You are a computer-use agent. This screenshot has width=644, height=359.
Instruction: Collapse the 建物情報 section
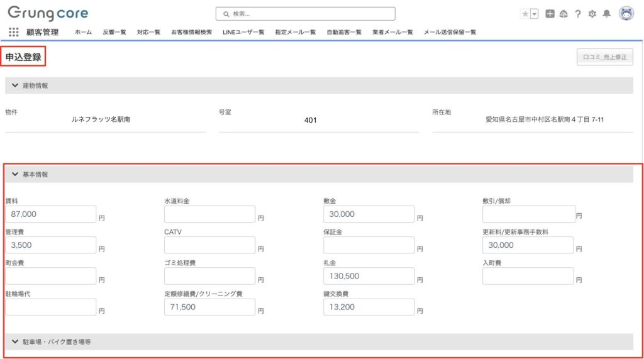pyautogui.click(x=15, y=86)
